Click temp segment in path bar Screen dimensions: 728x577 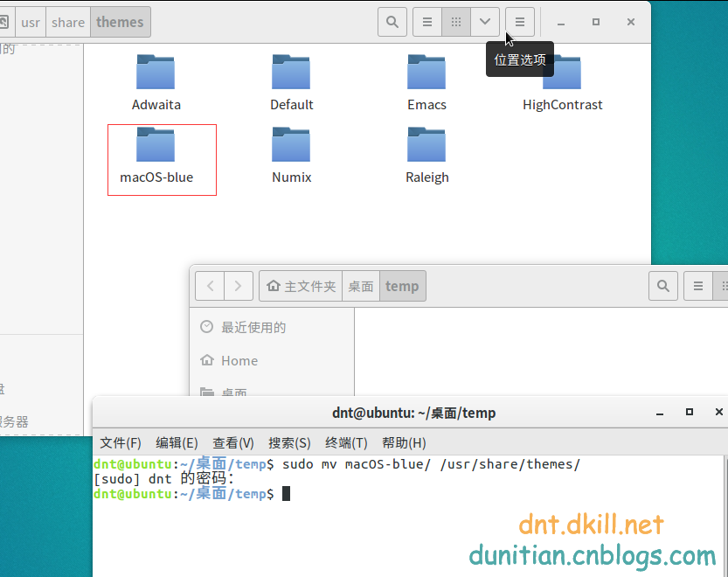tap(402, 286)
